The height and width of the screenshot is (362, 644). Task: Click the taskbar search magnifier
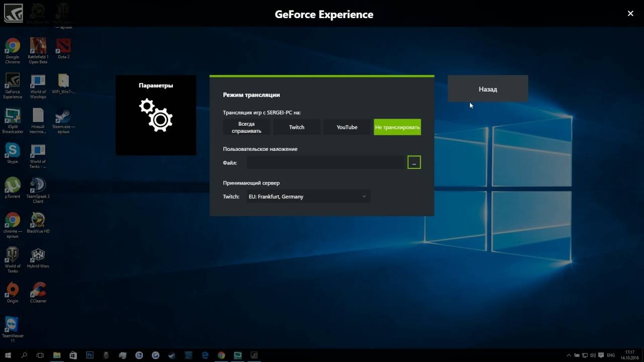[x=24, y=355]
